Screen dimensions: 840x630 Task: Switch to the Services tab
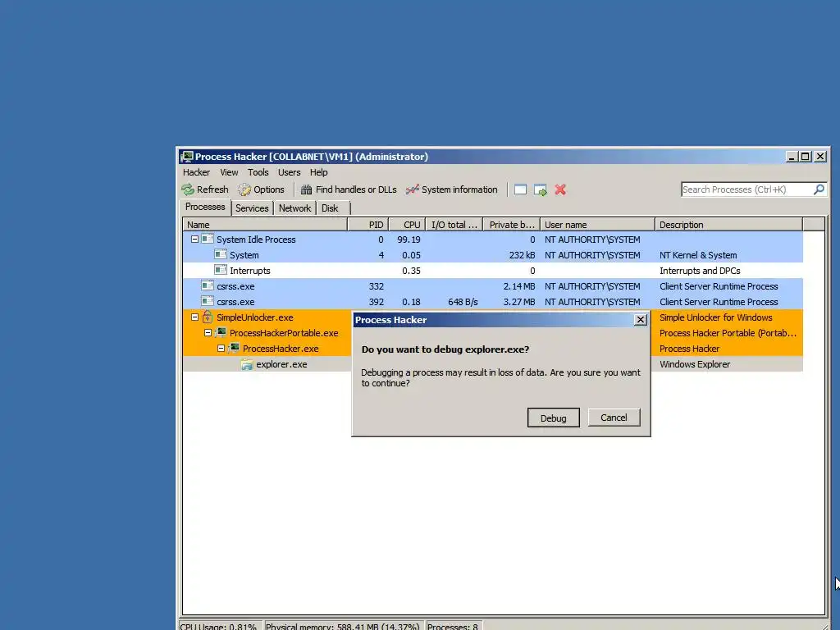[252, 208]
